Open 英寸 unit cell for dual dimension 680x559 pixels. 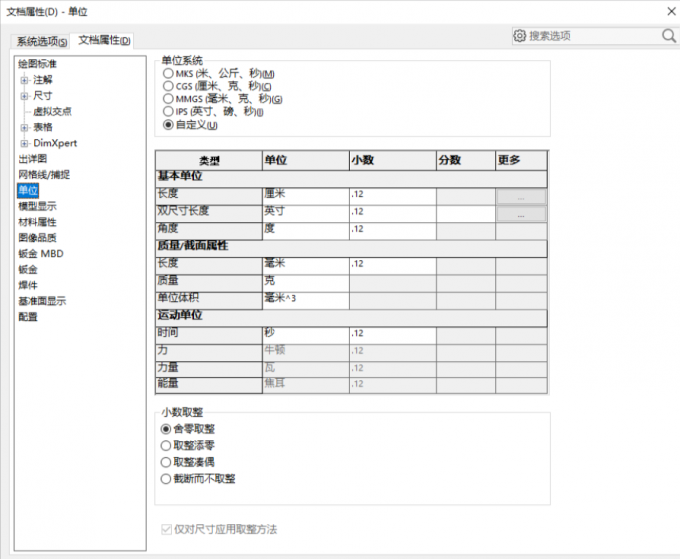pos(306,214)
